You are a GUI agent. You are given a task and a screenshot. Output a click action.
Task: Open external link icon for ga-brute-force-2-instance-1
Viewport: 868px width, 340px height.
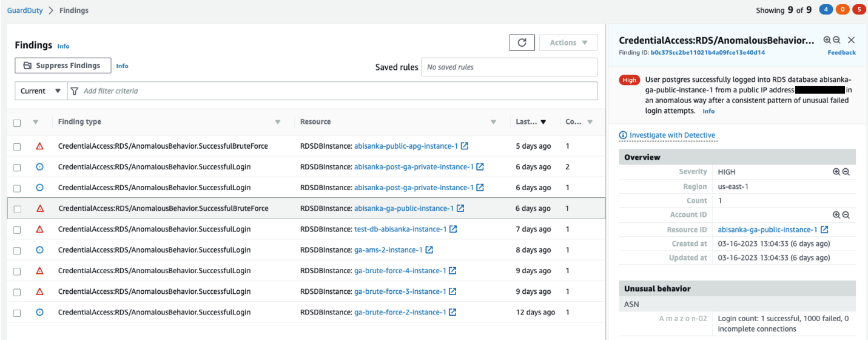[x=453, y=312]
